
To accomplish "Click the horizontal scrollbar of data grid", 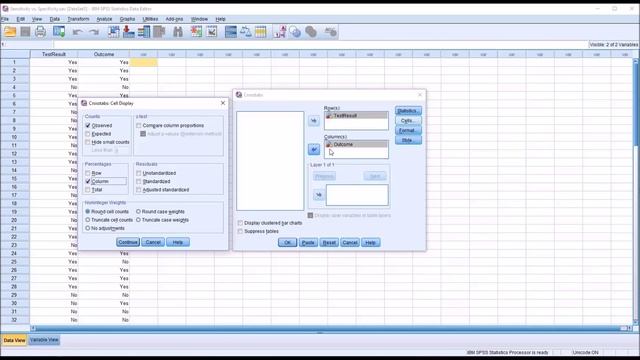I will point(331,328).
